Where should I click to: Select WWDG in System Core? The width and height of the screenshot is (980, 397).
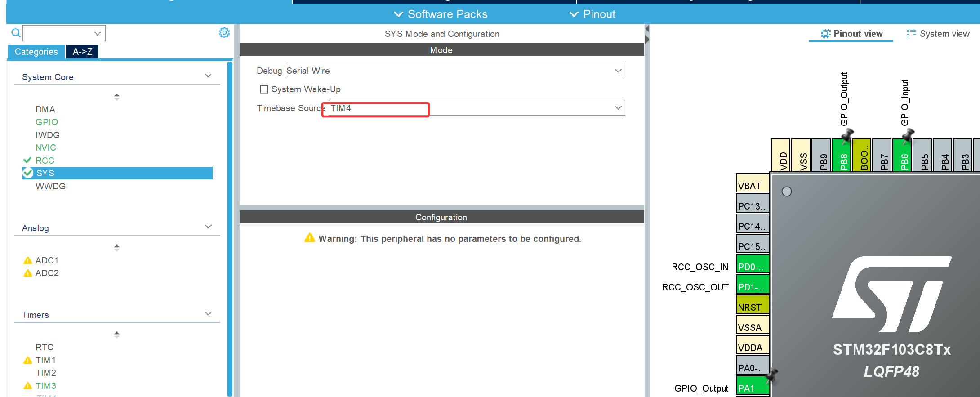pyautogui.click(x=50, y=186)
